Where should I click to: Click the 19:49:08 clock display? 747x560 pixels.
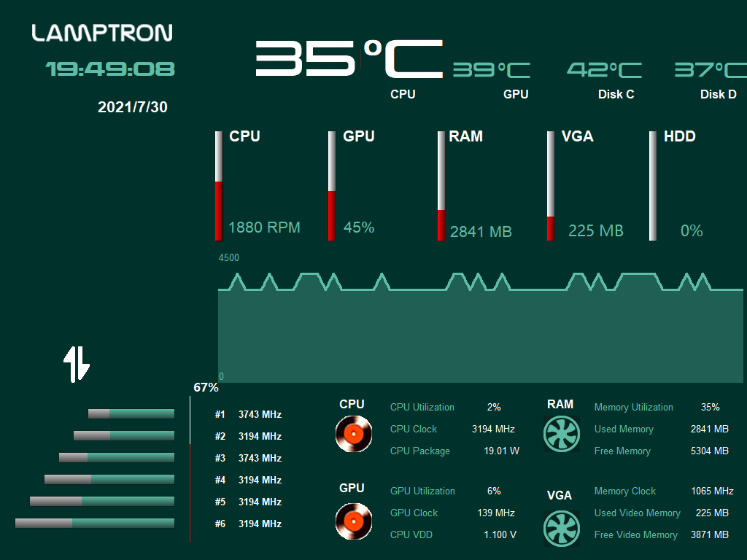[x=110, y=69]
